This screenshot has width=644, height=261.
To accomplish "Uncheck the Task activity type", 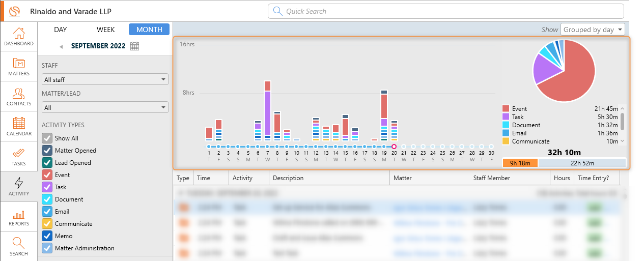I will tap(47, 187).
